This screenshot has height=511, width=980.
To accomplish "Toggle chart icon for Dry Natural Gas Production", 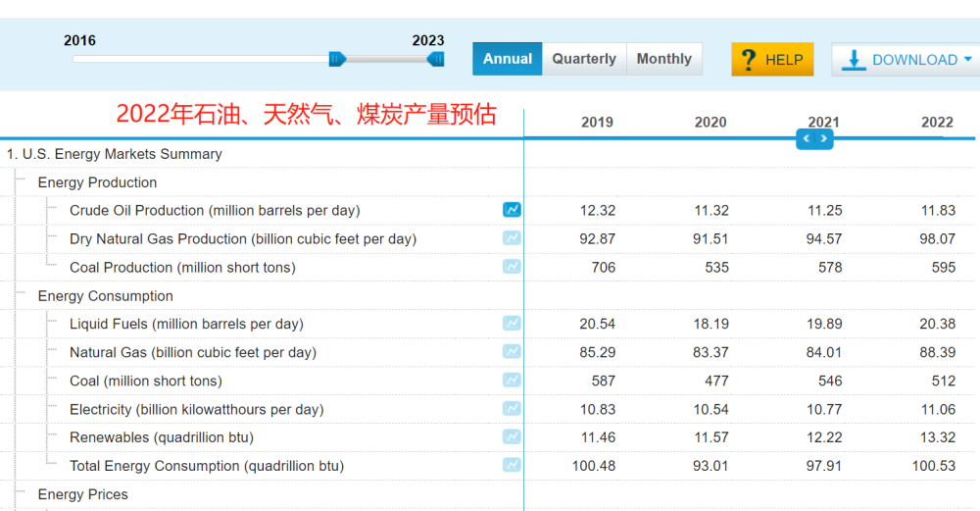I will tap(512, 238).
